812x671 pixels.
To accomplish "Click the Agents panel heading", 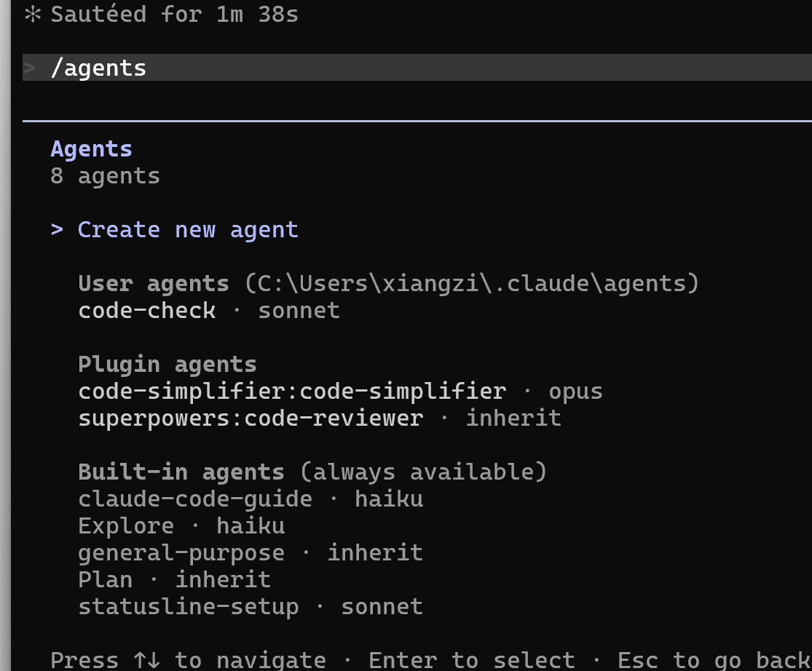I will click(91, 149).
